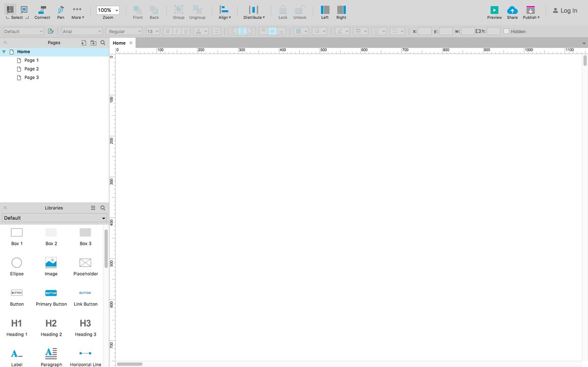The width and height of the screenshot is (588, 367).
Task: Click the manage widget styles icon
Action: pos(50,31)
